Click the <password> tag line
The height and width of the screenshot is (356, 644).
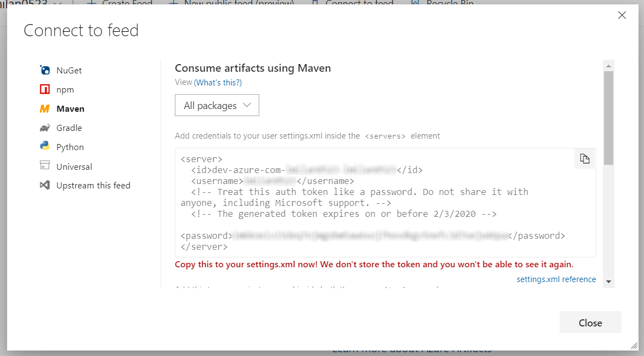(373, 236)
